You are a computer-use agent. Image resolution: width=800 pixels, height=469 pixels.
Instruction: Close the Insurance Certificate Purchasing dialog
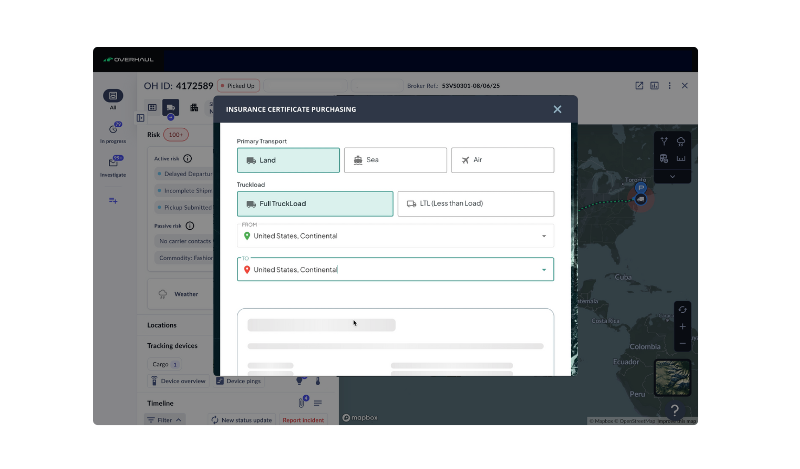pyautogui.click(x=557, y=109)
